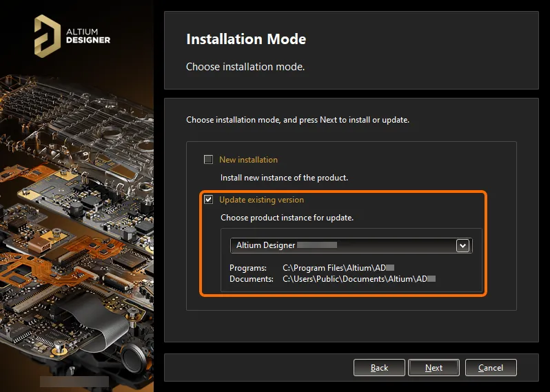Viewport: 550px width, 392px height.
Task: Uncheck the Update existing version checkbox
Action: (x=208, y=200)
